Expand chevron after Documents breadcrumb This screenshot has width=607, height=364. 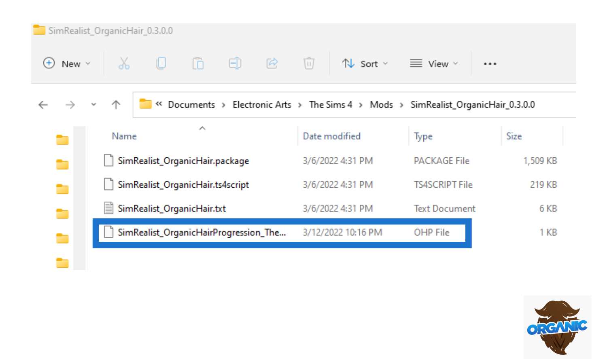coord(223,105)
